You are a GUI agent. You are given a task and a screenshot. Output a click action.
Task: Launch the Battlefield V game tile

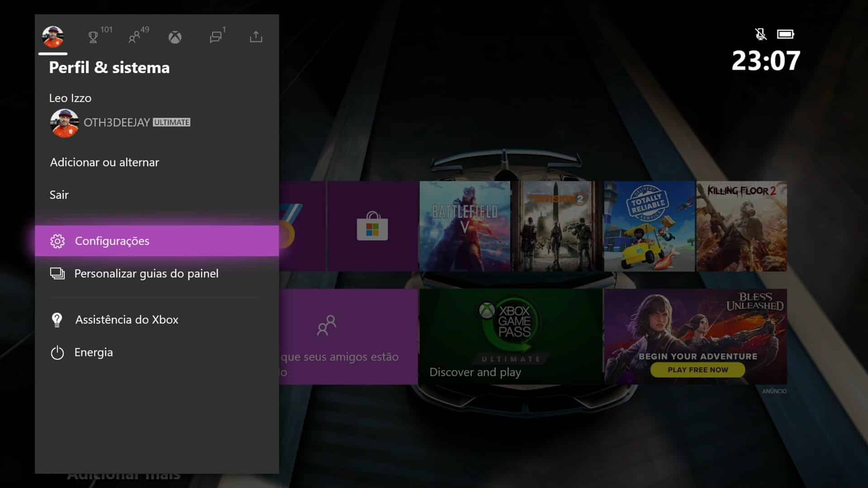[465, 226]
